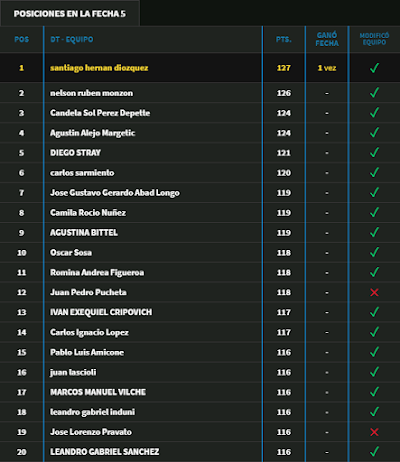
Task: Click green check for santiago hernan diozquez
Action: pos(374,68)
